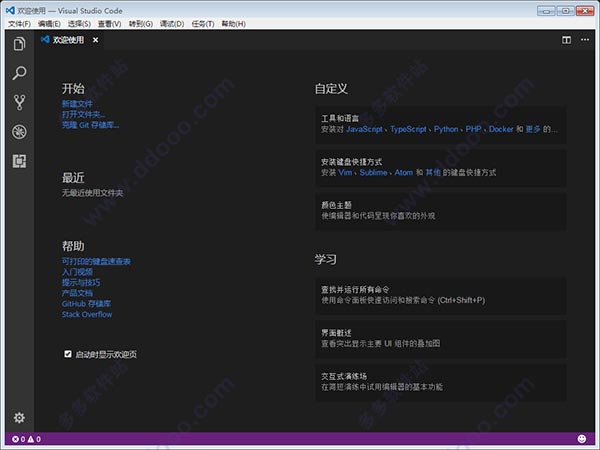Click the split editor icon
The height and width of the screenshot is (450, 600).
point(566,40)
